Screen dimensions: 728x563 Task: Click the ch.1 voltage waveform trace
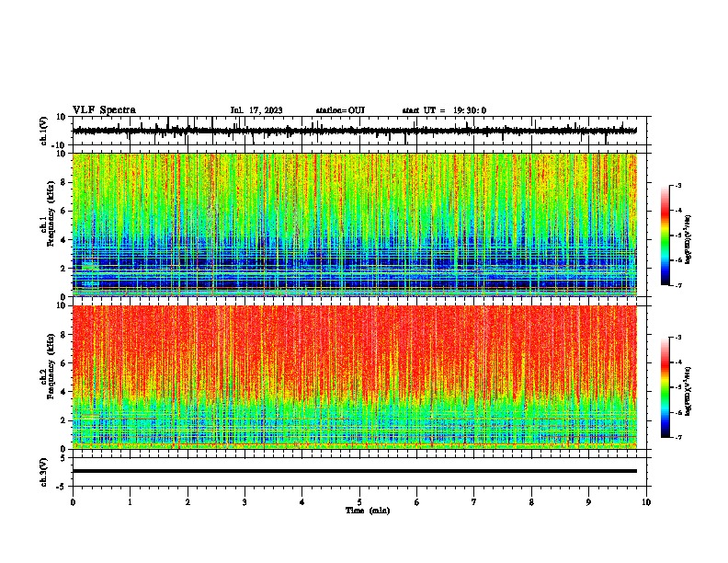click(x=355, y=131)
